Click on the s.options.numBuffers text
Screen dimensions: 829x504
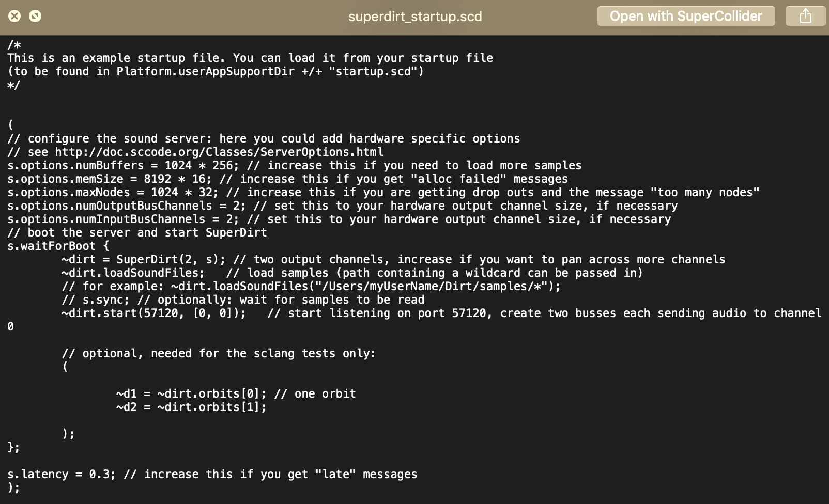(75, 166)
